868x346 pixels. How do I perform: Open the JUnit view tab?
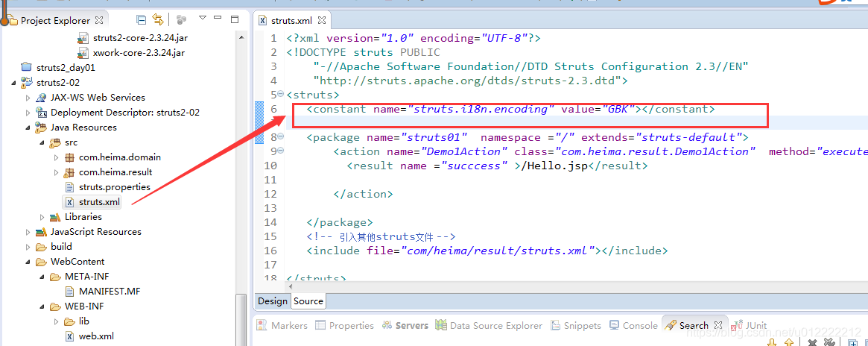point(750,326)
